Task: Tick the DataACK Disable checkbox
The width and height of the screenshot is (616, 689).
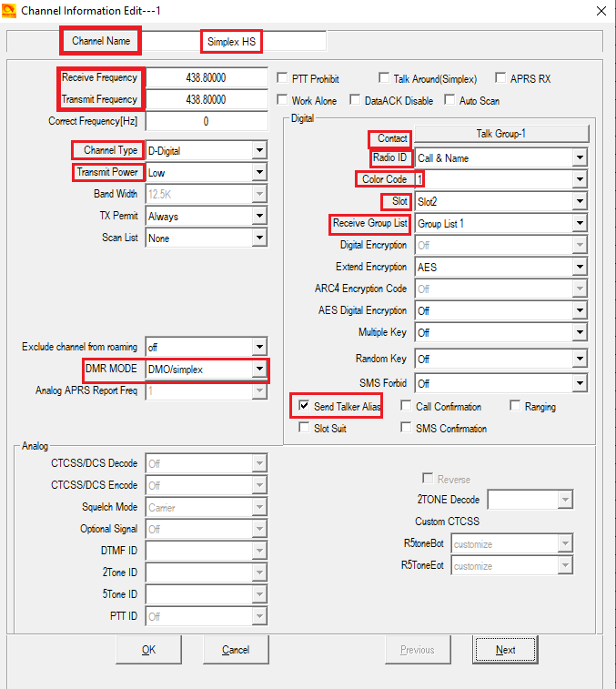Action: click(x=355, y=100)
